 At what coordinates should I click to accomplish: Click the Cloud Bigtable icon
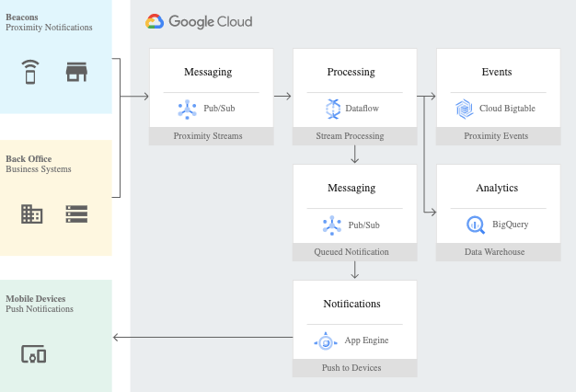(x=465, y=109)
